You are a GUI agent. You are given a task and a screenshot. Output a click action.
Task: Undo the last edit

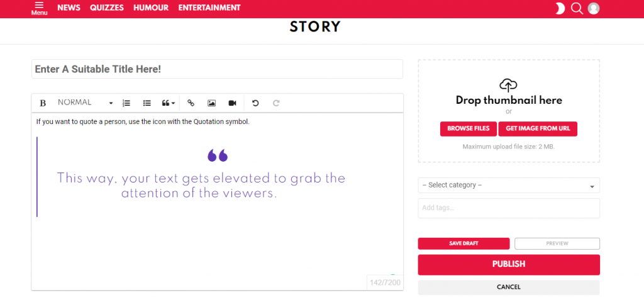(x=255, y=103)
